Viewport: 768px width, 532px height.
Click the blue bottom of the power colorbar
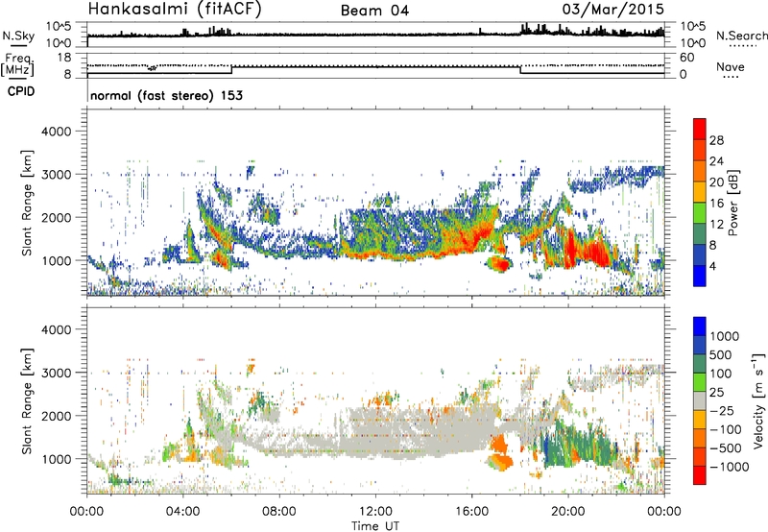700,277
